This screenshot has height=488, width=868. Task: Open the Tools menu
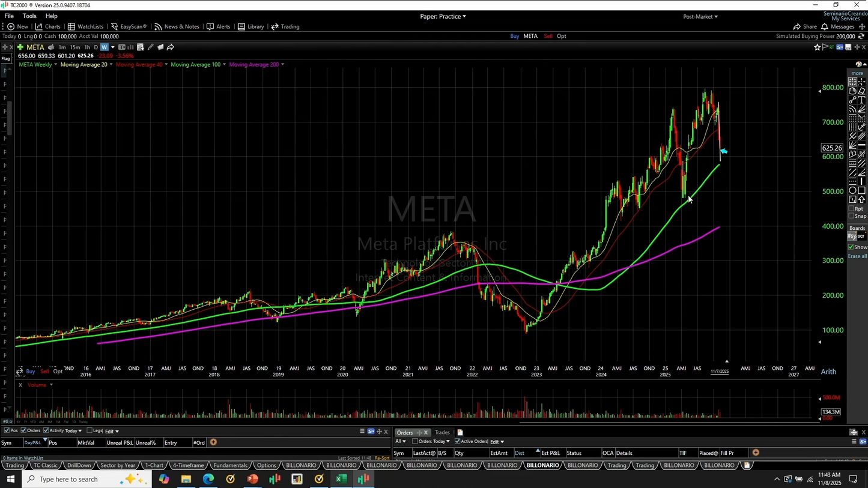coord(29,16)
